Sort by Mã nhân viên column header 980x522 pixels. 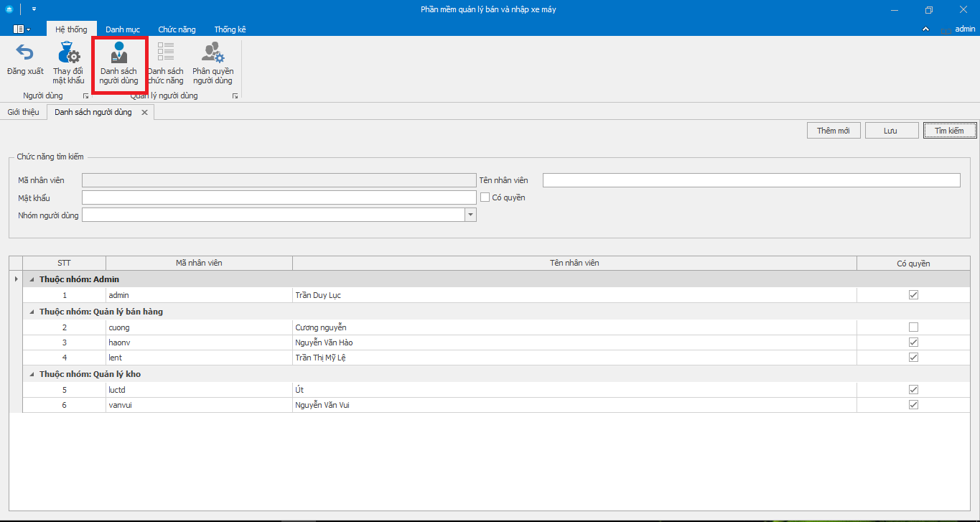click(199, 263)
